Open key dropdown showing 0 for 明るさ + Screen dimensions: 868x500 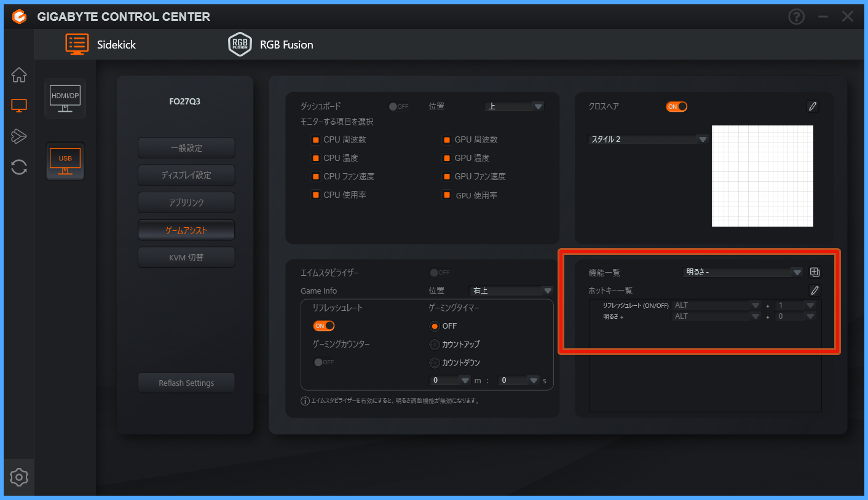click(x=795, y=316)
